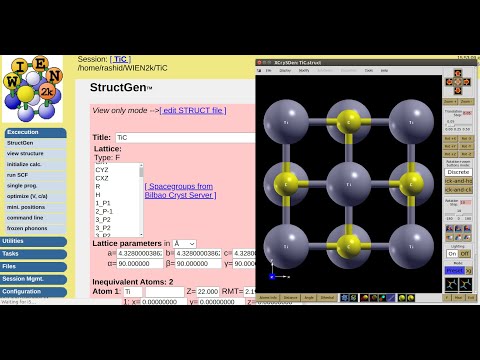The height and width of the screenshot is (360, 480).
Task: Rotate +Y using the Rot +Y button
Action: click(450, 146)
